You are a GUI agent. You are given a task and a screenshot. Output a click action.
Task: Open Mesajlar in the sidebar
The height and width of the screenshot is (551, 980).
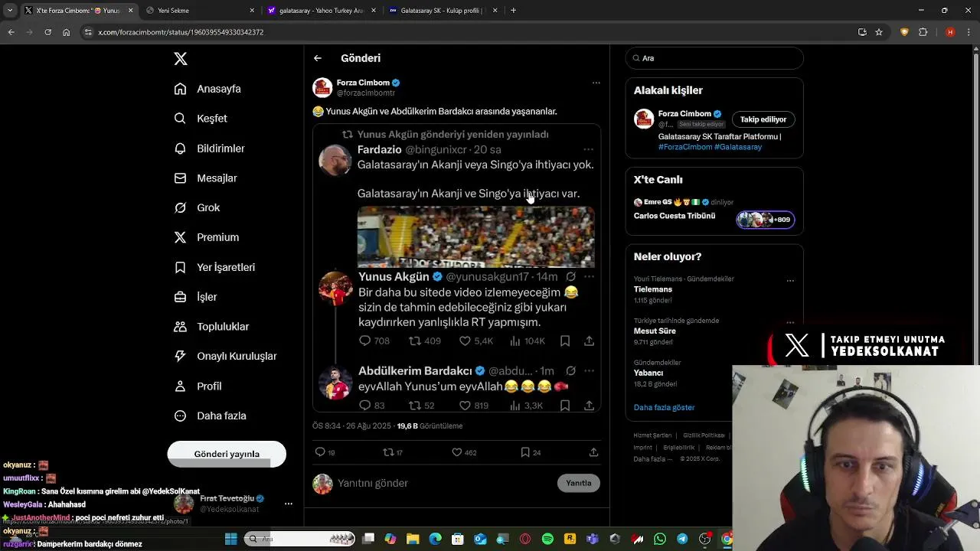[x=205, y=178]
